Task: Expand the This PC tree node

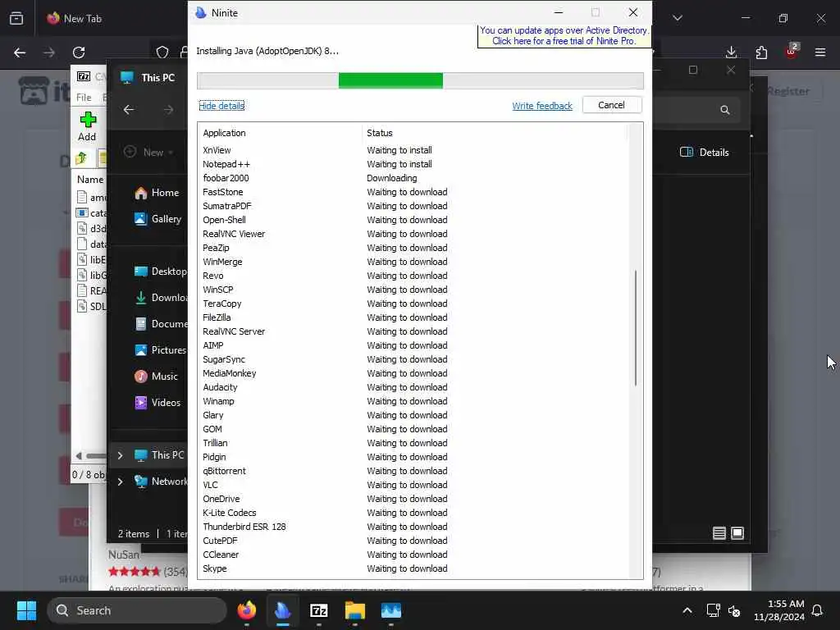Action: (x=120, y=455)
